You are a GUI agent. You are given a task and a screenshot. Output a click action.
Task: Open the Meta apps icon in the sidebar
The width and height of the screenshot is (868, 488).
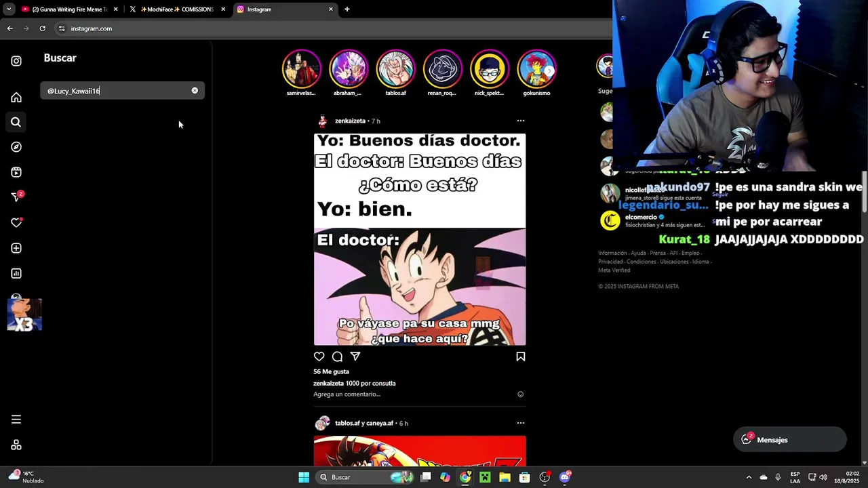click(16, 445)
